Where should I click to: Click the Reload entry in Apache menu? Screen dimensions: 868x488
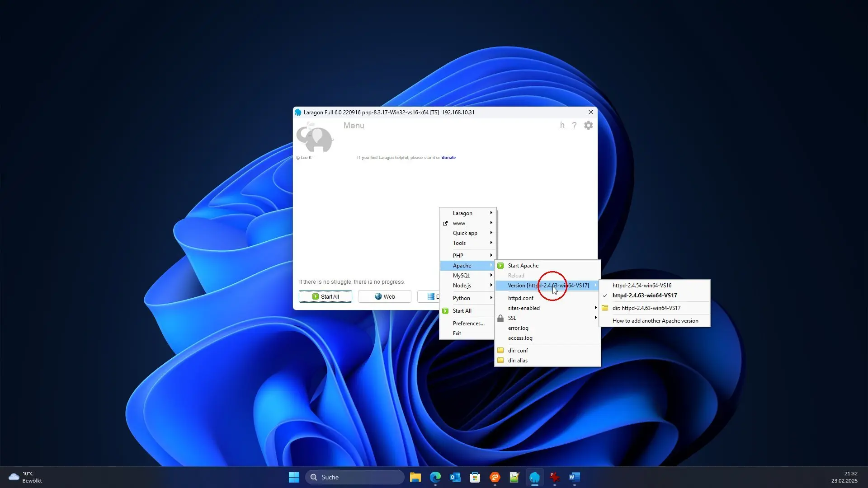[x=547, y=276]
